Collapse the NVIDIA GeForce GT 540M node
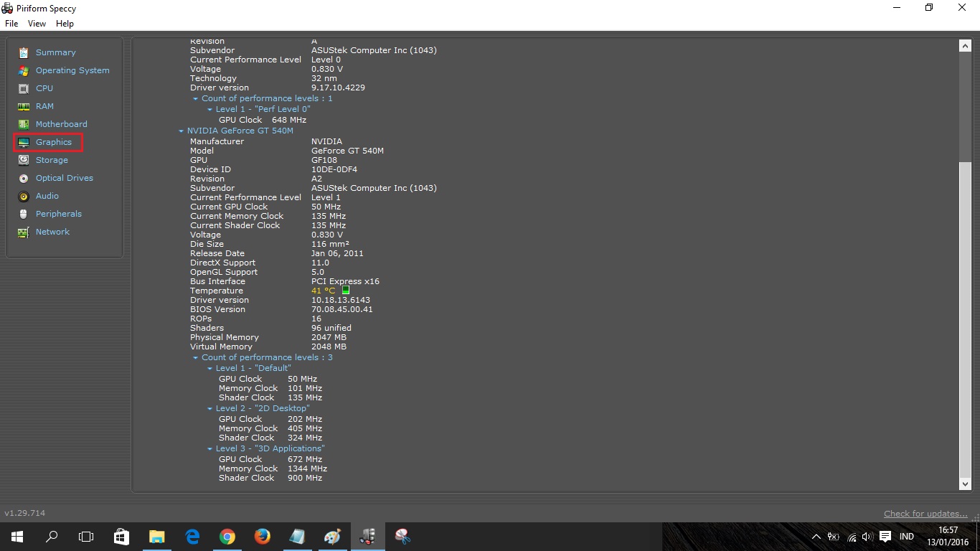The width and height of the screenshot is (980, 551). [x=182, y=131]
